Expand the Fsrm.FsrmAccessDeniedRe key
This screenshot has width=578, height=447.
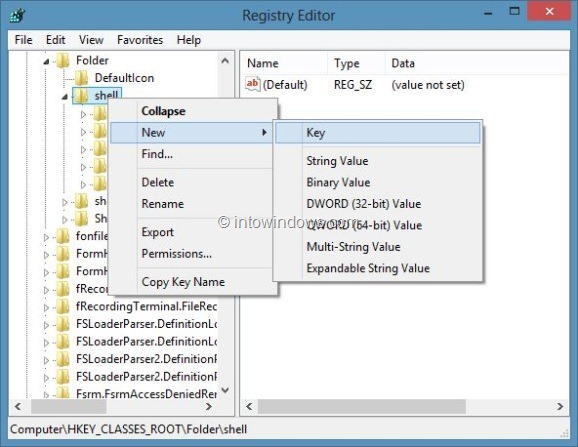point(46,395)
